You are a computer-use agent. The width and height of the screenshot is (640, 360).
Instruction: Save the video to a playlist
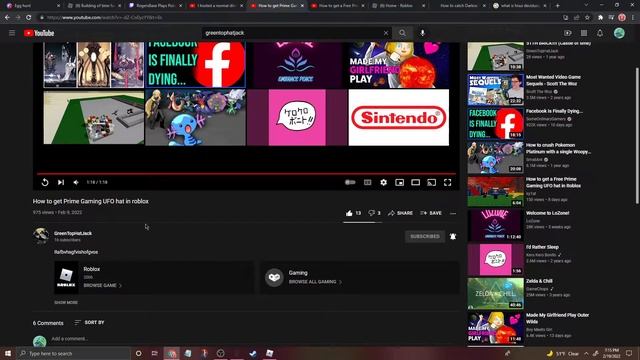tap(431, 213)
